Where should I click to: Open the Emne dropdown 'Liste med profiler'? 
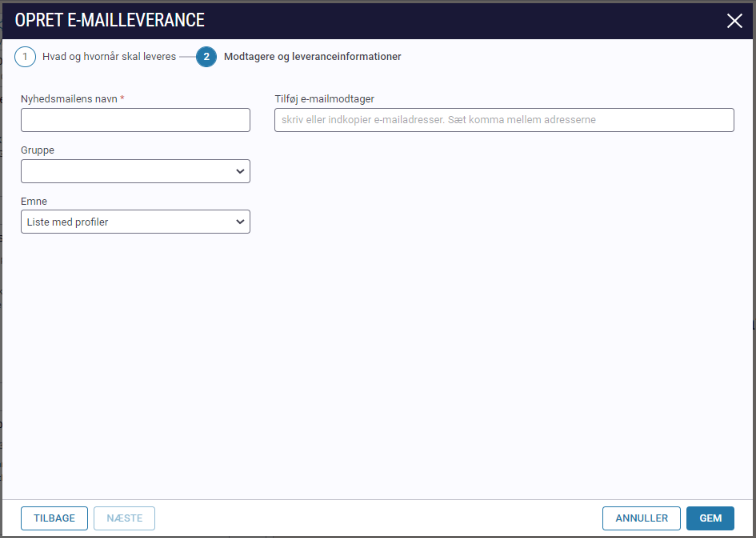[135, 222]
